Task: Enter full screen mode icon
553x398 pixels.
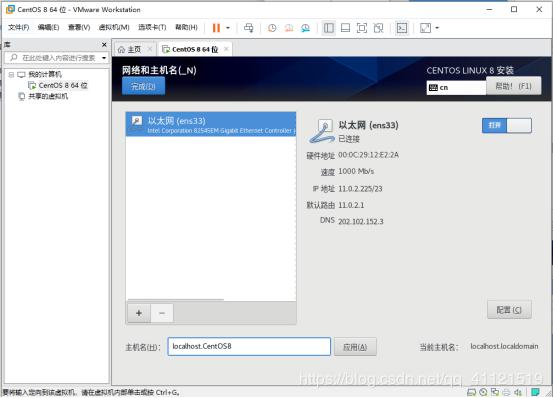Action: coord(362,28)
